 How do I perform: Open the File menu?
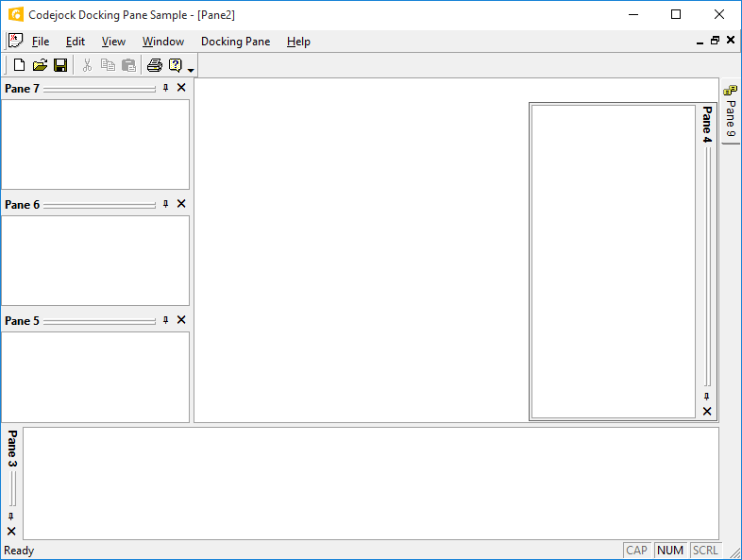tap(41, 42)
